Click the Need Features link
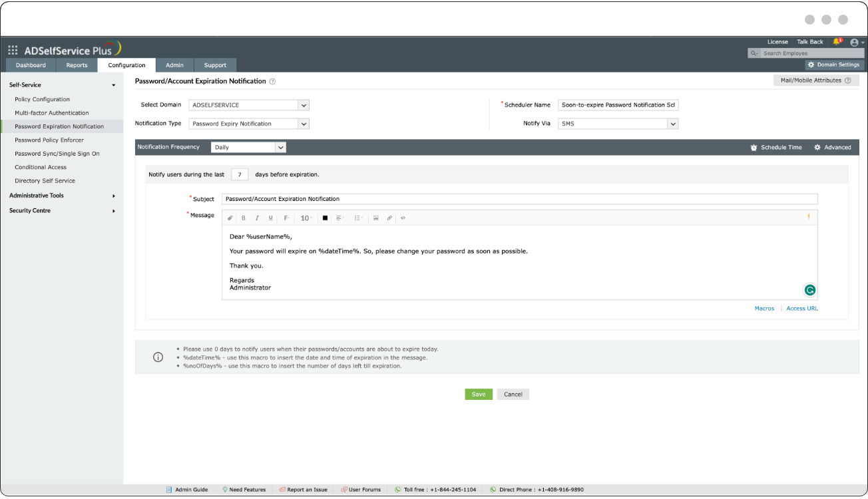Viewport: 868px width, 499px height. click(244, 490)
